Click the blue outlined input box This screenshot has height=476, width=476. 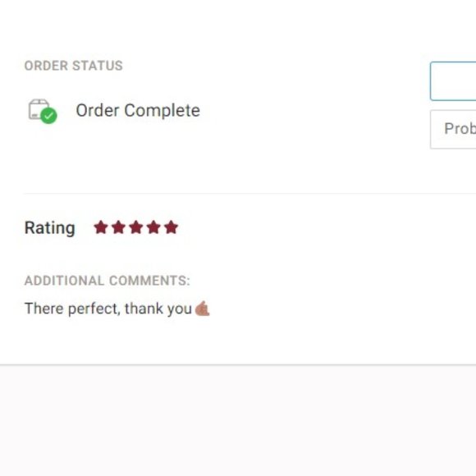453,81
